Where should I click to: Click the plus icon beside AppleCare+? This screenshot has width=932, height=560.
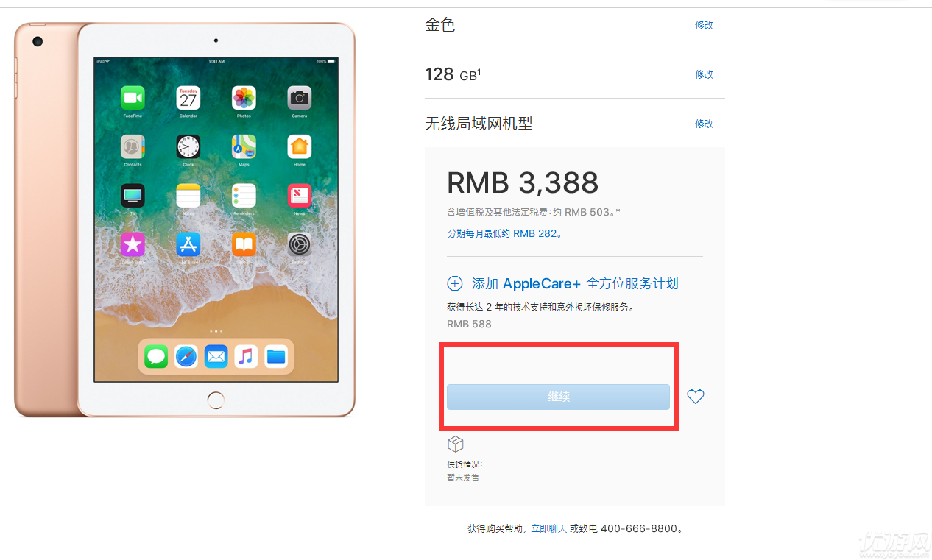point(455,284)
